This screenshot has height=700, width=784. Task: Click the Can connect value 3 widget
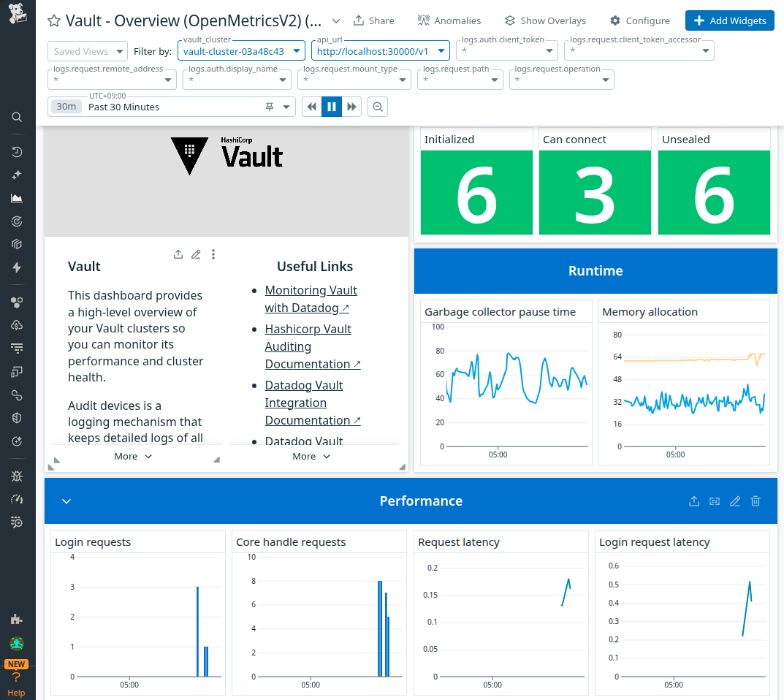(x=595, y=192)
